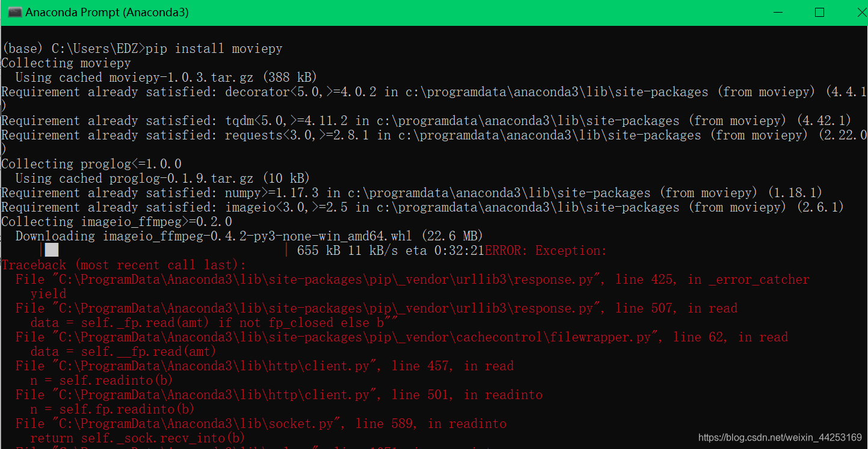Click the Anaconda Prompt title bar icon
868x449 pixels.
[x=15, y=12]
